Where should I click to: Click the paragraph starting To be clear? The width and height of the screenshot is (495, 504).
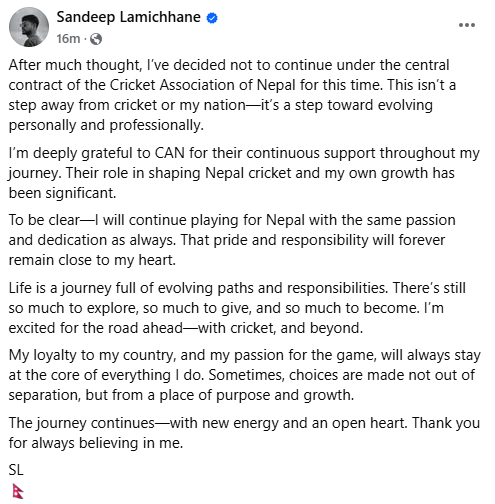click(232, 240)
